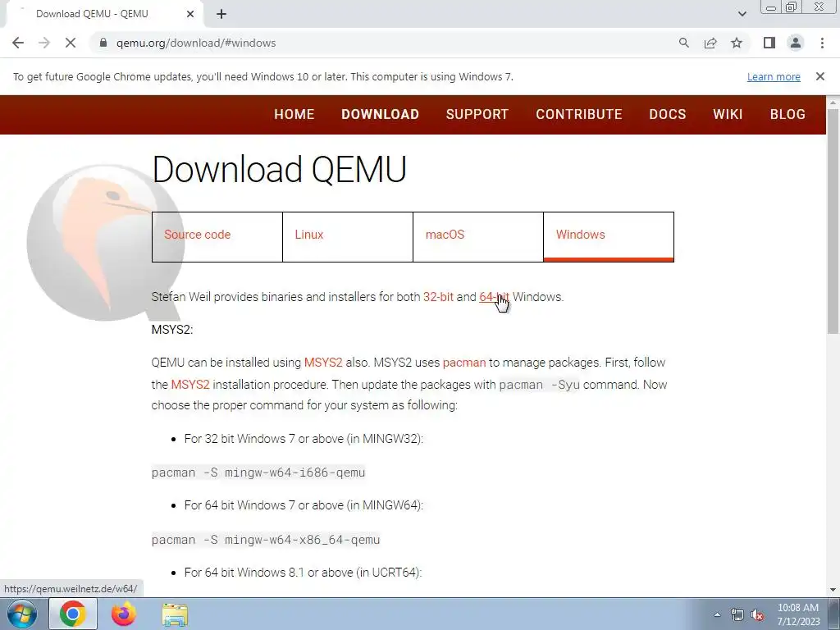This screenshot has height=630, width=840.
Task: Open the Windows Start button
Action: 22,614
